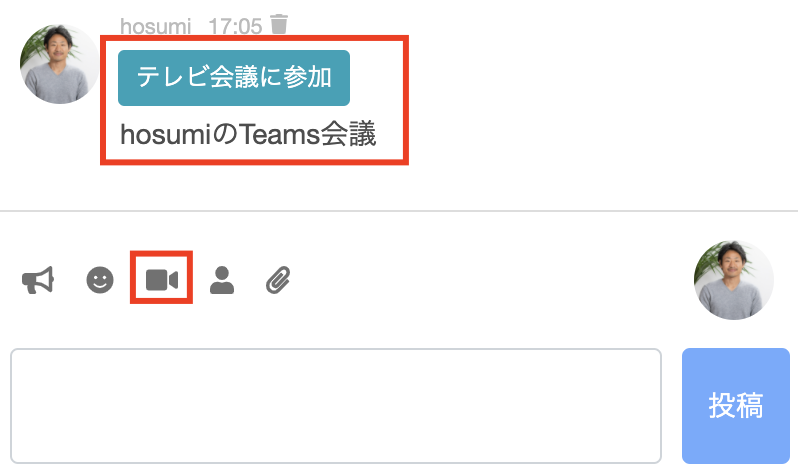
Task: Focus the comment text input box
Action: coord(336,406)
